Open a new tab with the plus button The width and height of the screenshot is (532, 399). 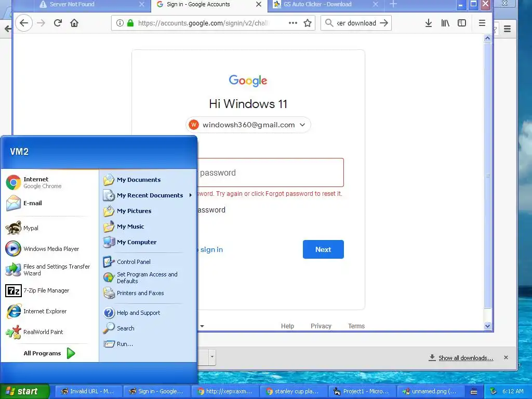(x=393, y=4)
